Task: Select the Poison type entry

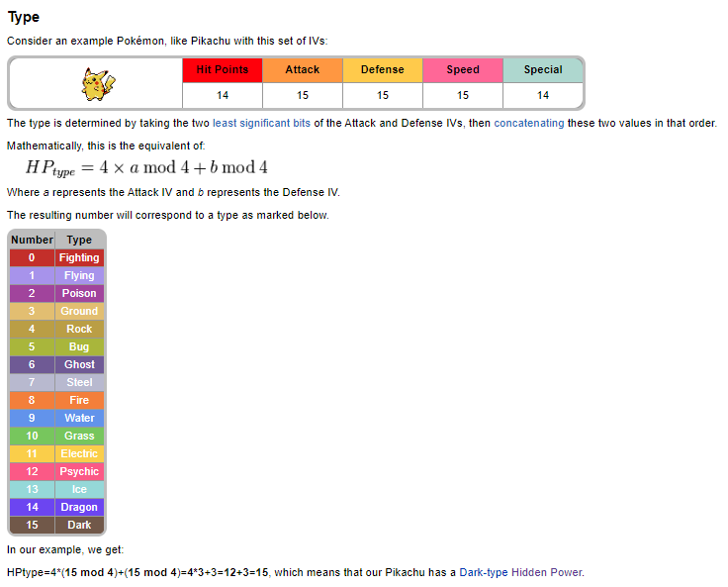Action: [79, 293]
